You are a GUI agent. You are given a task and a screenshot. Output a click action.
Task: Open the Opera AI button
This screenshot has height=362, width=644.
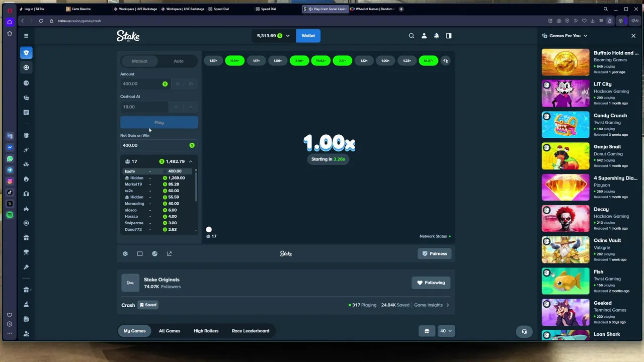click(x=635, y=21)
